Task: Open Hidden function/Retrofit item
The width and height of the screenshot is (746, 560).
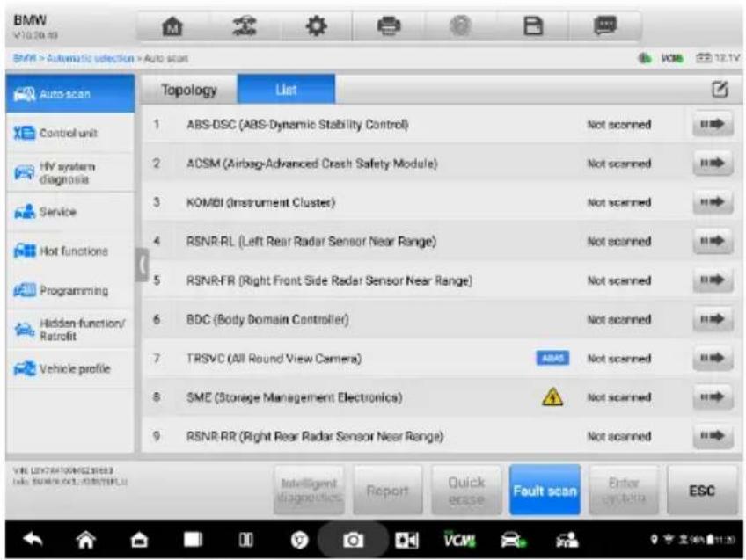Action: 70,330
